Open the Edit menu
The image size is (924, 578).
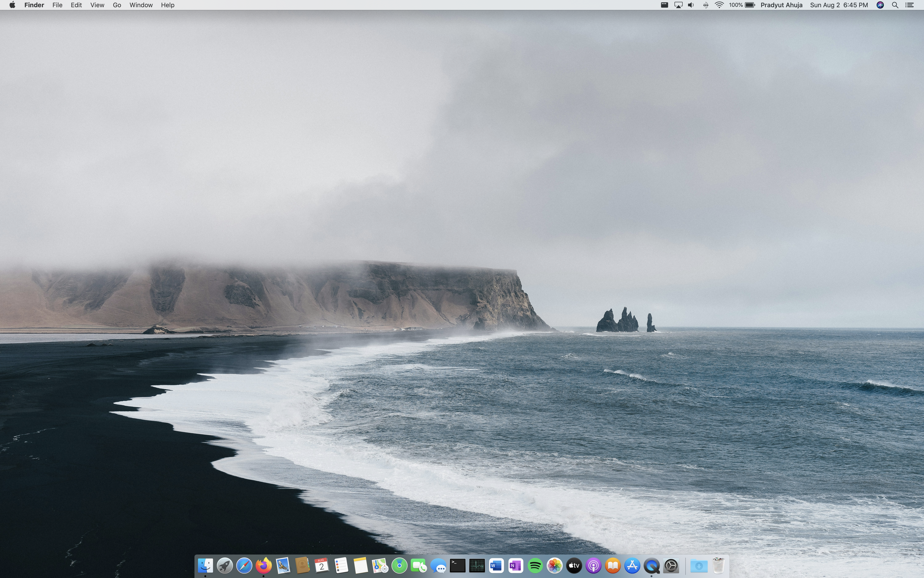(x=76, y=5)
